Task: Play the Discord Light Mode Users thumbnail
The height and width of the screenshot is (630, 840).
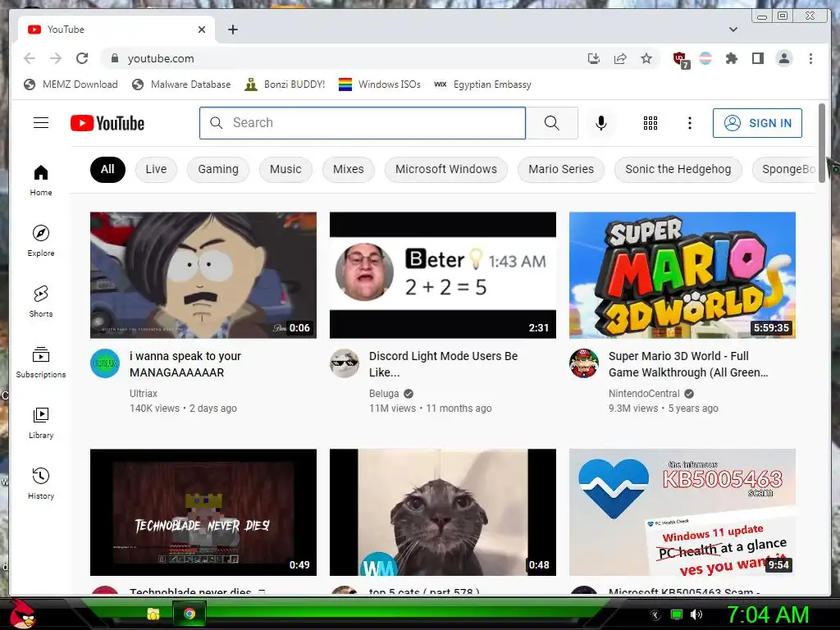Action: coord(442,275)
